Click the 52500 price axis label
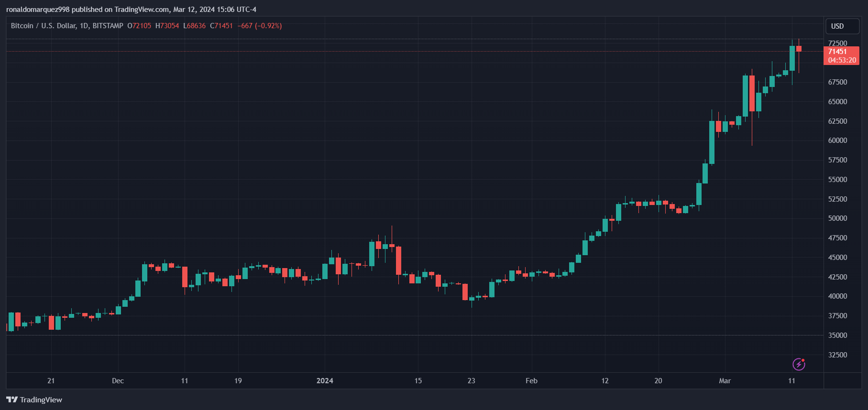868x410 pixels. coord(837,199)
